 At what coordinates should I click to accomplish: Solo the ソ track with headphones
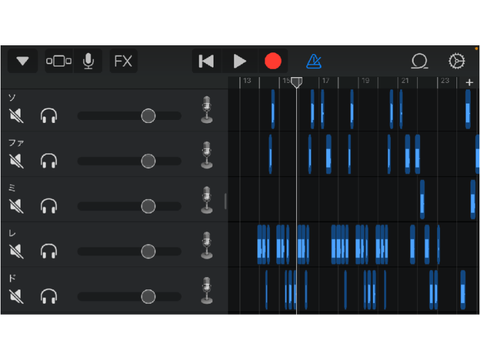point(49,116)
